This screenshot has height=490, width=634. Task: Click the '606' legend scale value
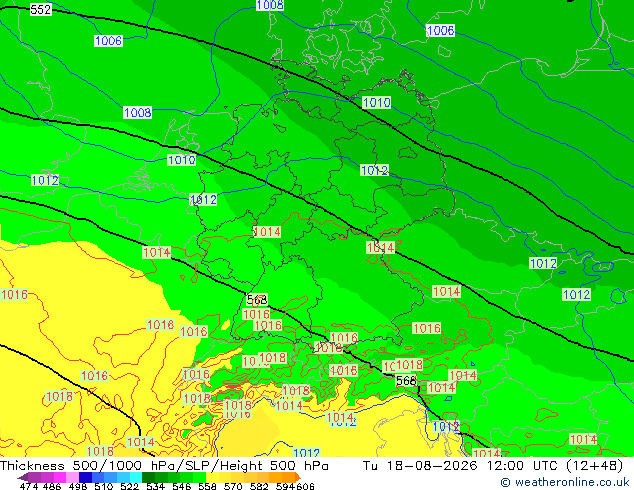[x=305, y=486]
